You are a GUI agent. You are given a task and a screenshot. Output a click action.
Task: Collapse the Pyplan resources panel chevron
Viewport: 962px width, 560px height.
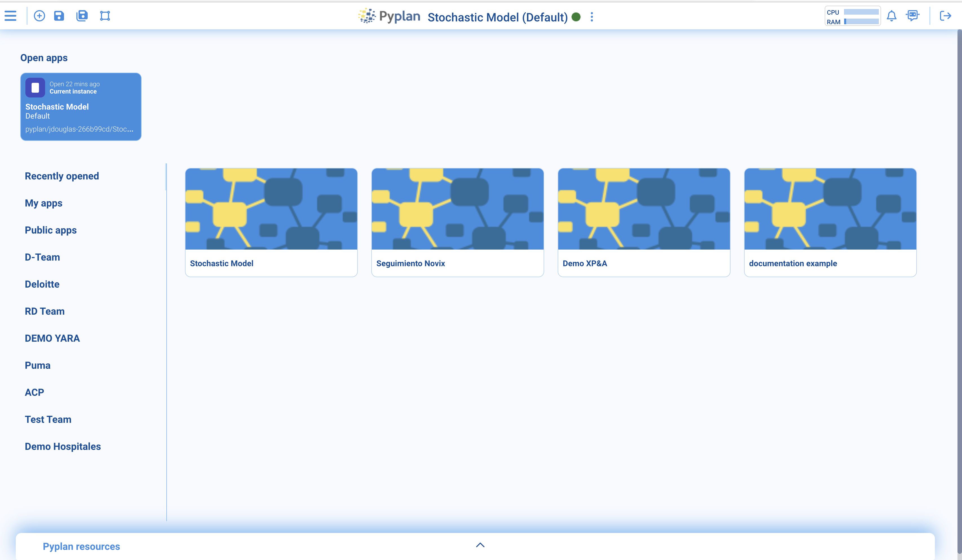[480, 545]
